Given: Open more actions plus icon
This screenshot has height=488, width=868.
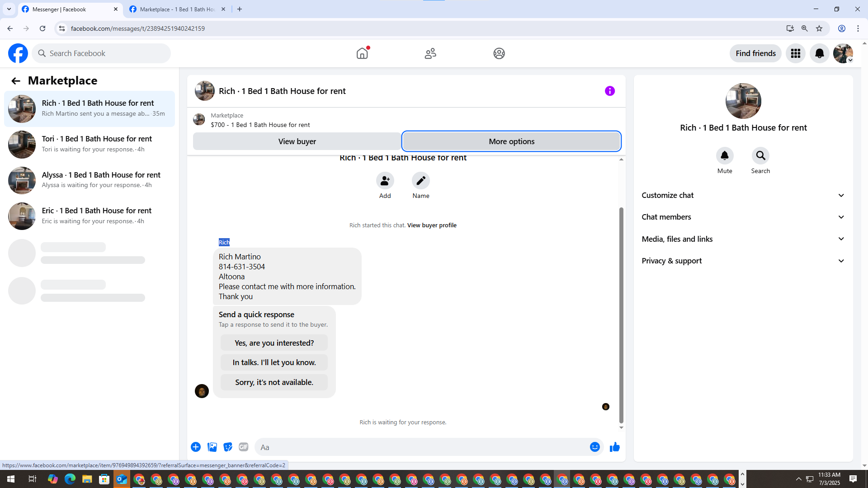Looking at the screenshot, I should (x=196, y=447).
